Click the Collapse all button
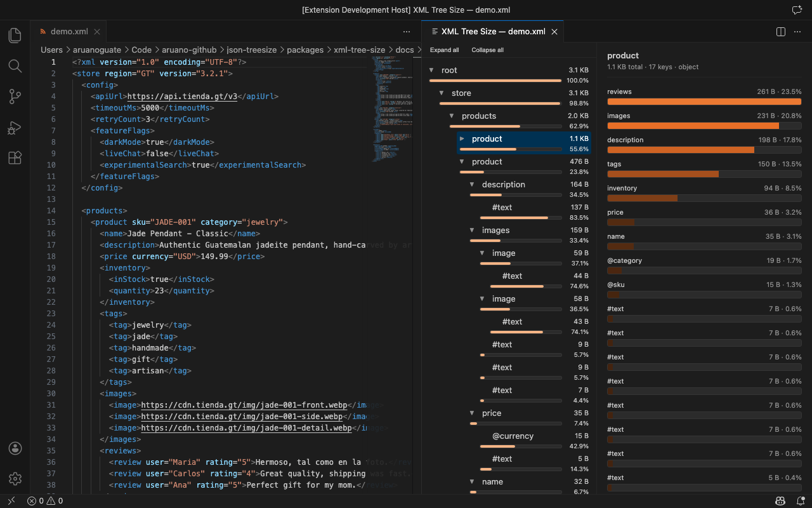 click(x=487, y=50)
